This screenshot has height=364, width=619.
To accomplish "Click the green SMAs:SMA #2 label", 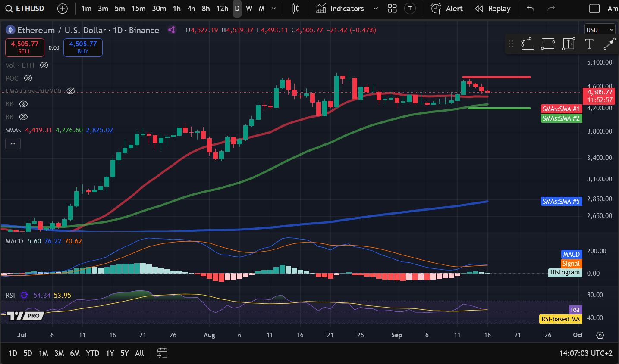I will (x=561, y=118).
